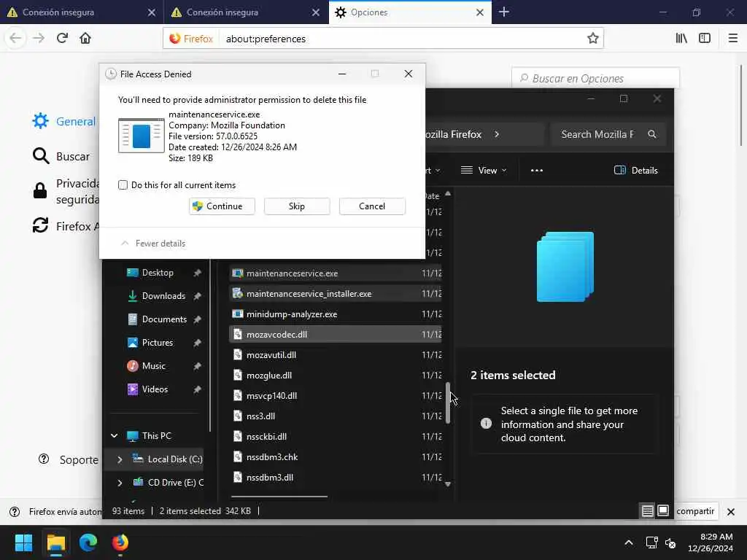
Task: Select minidump-analyzer.exe file
Action: pos(336,314)
